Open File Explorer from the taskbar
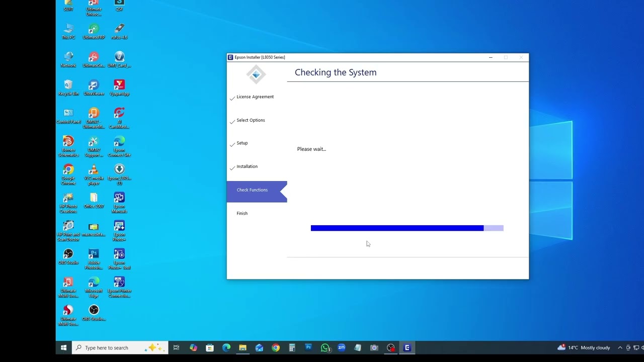Image resolution: width=644 pixels, height=362 pixels. 243,347
